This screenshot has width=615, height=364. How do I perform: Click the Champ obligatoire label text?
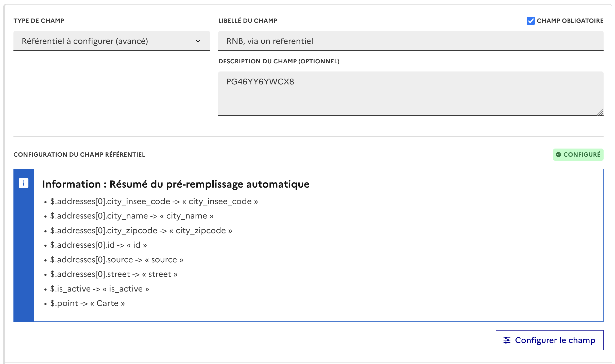coord(570,21)
